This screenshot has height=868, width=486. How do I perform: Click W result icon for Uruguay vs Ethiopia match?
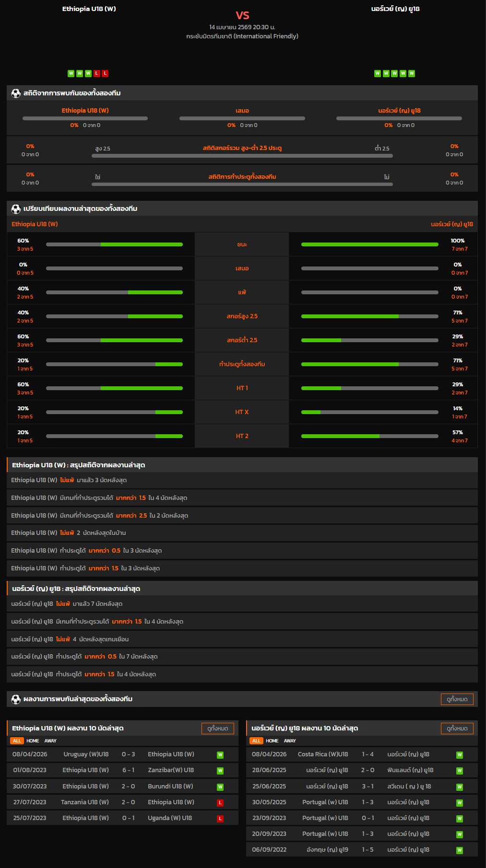[220, 755]
